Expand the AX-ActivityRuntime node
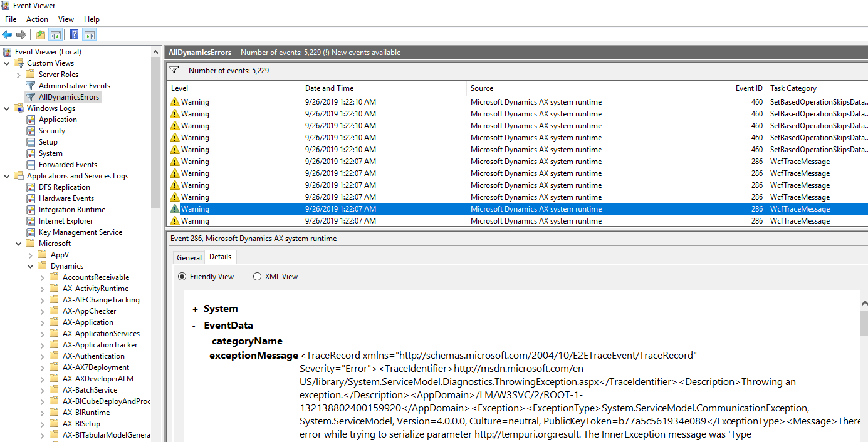 (x=43, y=289)
